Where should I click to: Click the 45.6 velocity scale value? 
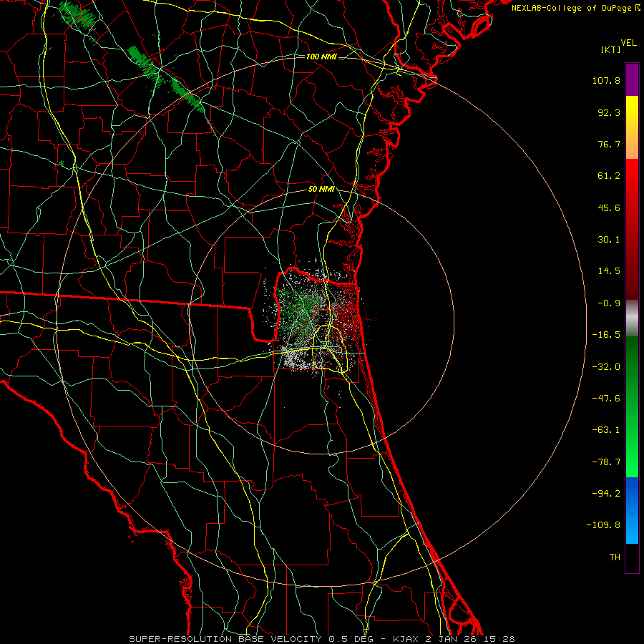pos(609,208)
